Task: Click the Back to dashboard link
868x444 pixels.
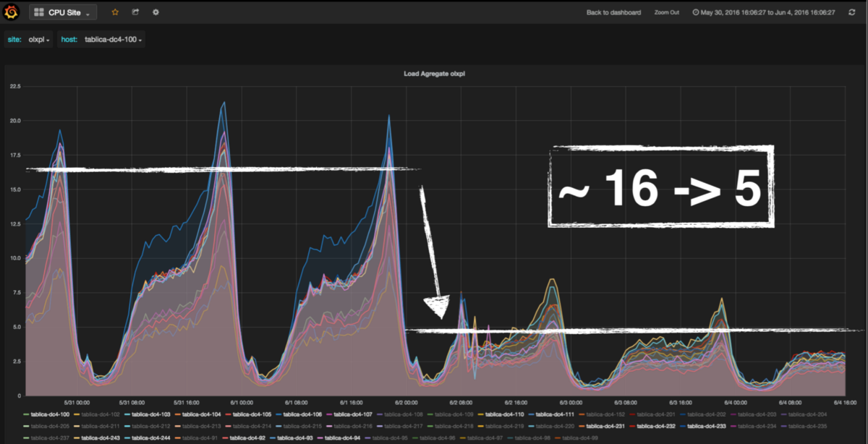Action: pos(613,12)
